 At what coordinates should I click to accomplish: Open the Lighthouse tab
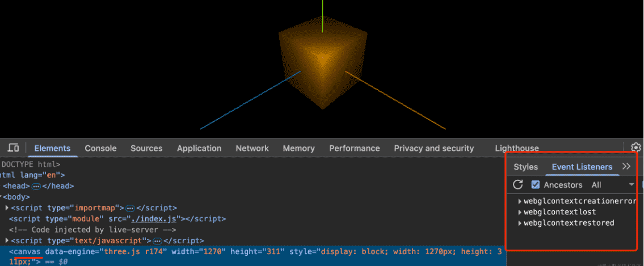(516, 149)
